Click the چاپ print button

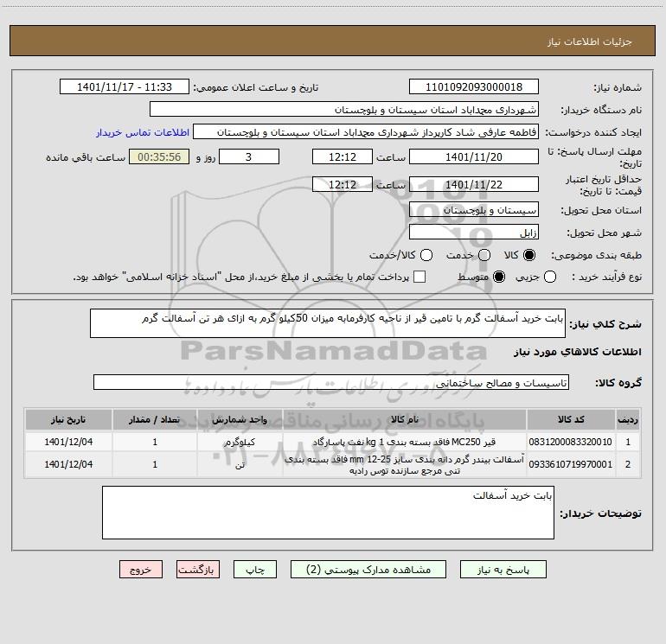coord(255,570)
